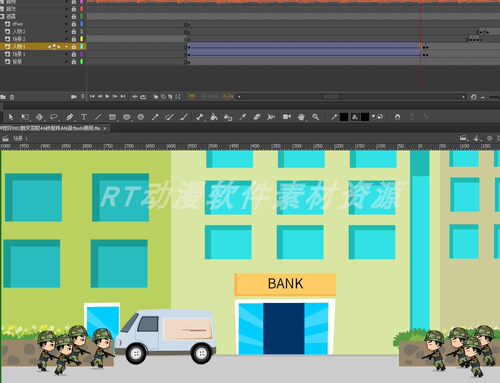
Task: Delete the selected layer
Action: click(x=12, y=97)
